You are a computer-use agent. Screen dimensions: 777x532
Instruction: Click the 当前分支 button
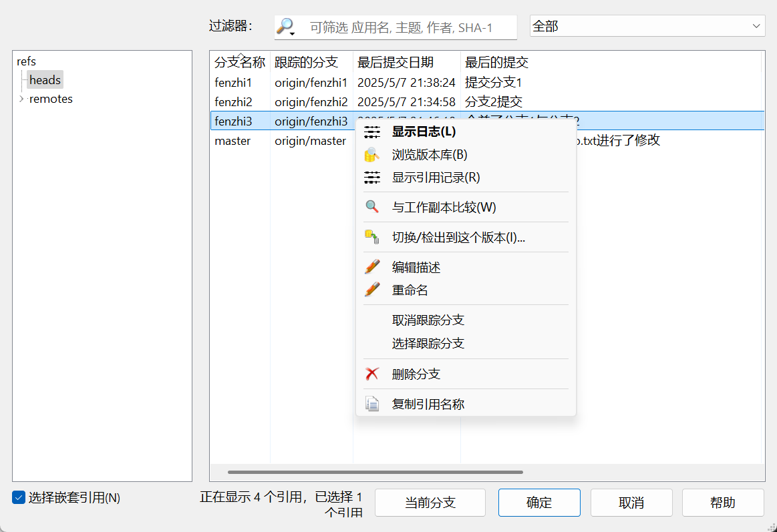coord(430,503)
